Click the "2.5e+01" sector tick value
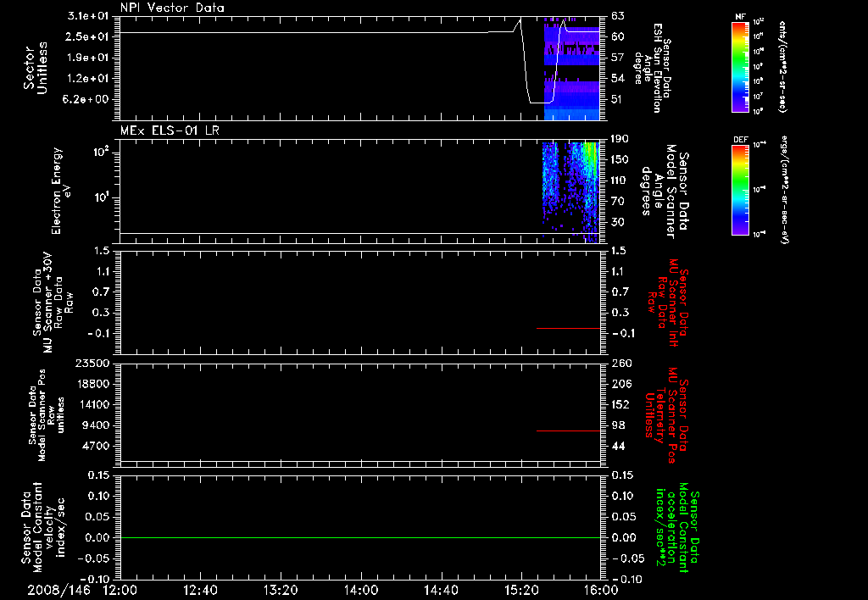Viewport: 868px width, 600px height. tap(88, 36)
